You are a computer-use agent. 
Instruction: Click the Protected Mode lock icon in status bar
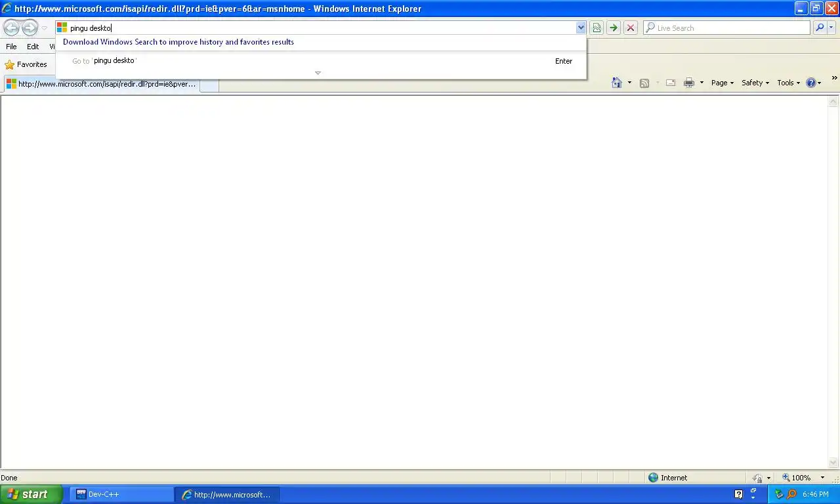pos(757,478)
